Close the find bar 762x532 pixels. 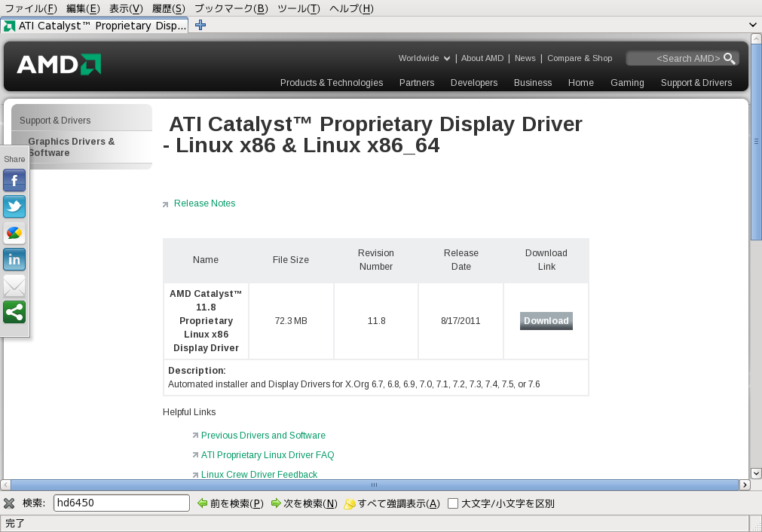9,503
